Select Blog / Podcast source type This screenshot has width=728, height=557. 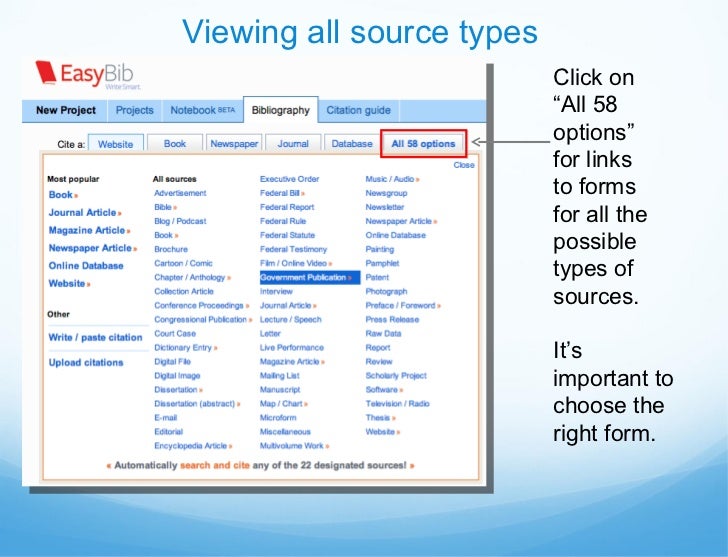pyautogui.click(x=180, y=221)
